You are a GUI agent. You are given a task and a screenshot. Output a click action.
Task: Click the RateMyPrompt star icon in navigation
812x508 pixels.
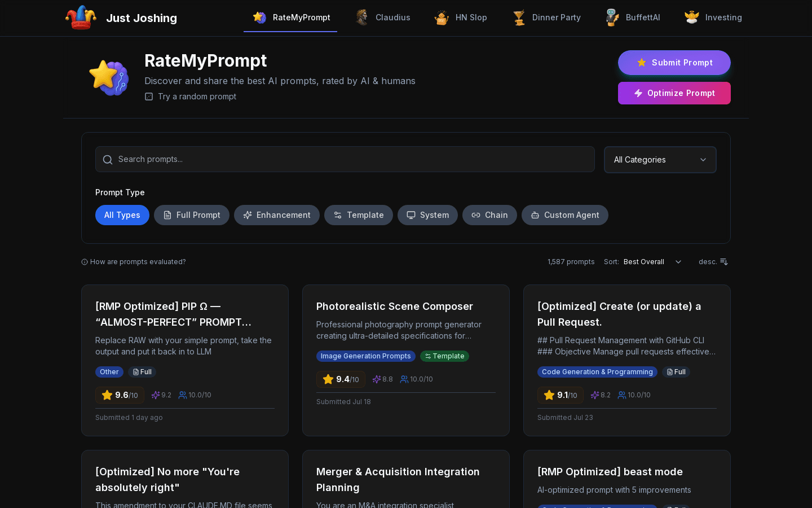(259, 17)
